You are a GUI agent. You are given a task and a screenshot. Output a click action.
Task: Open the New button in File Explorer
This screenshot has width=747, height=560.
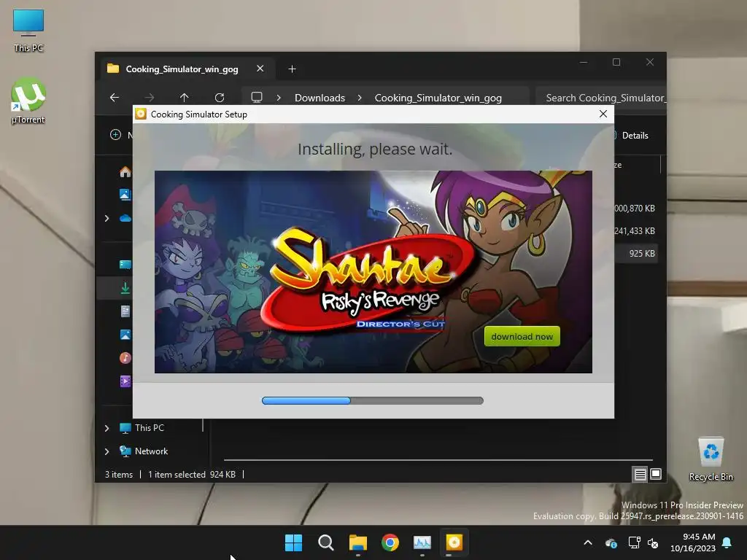[x=121, y=135]
